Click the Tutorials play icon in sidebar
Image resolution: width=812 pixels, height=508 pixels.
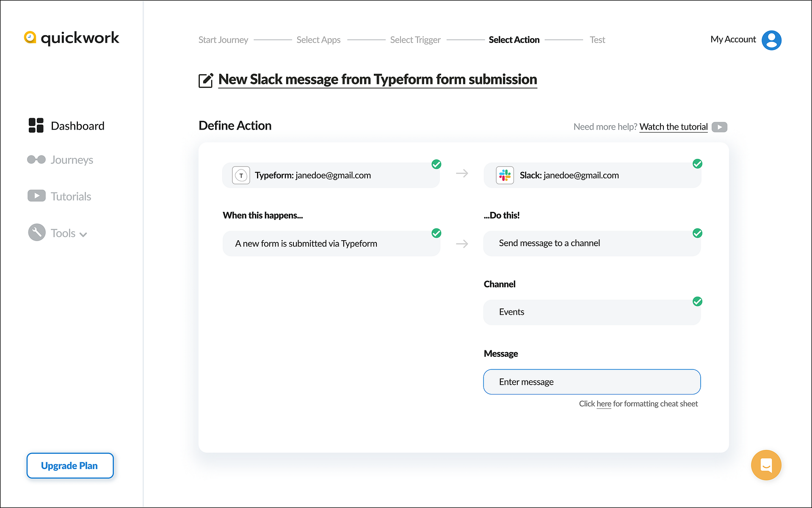(36, 196)
